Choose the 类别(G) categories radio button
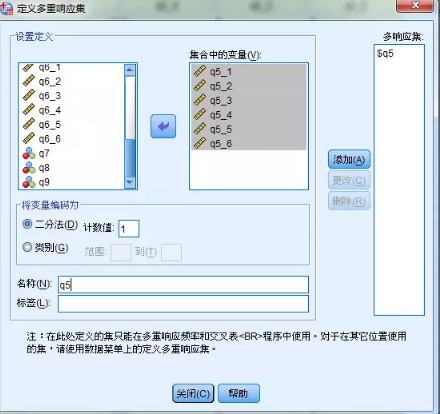The height and width of the screenshot is (414, 440). pos(27,247)
